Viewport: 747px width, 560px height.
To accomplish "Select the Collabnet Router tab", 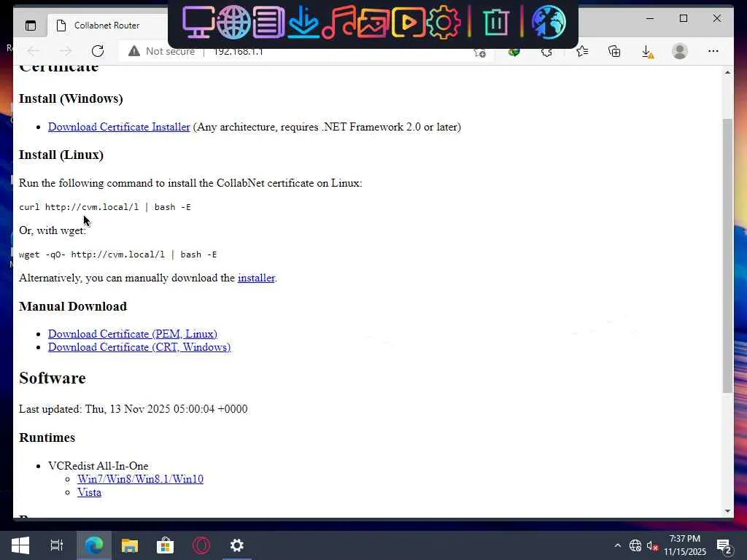I will point(107,26).
